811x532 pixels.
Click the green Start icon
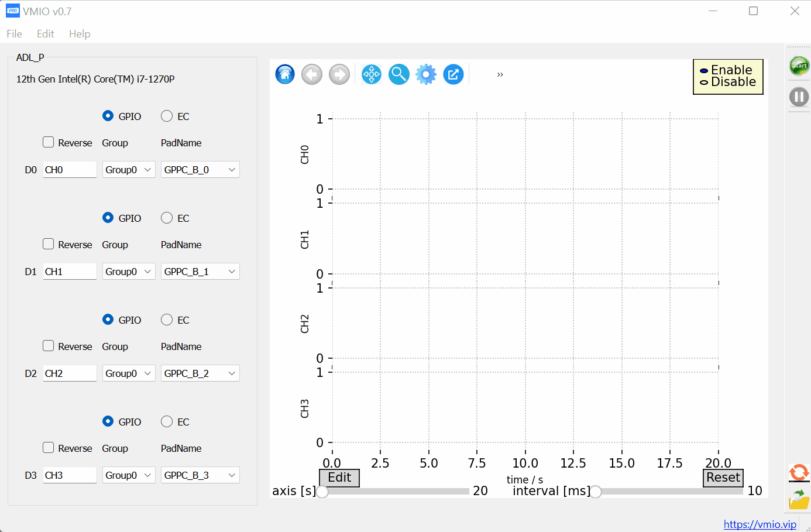click(799, 66)
